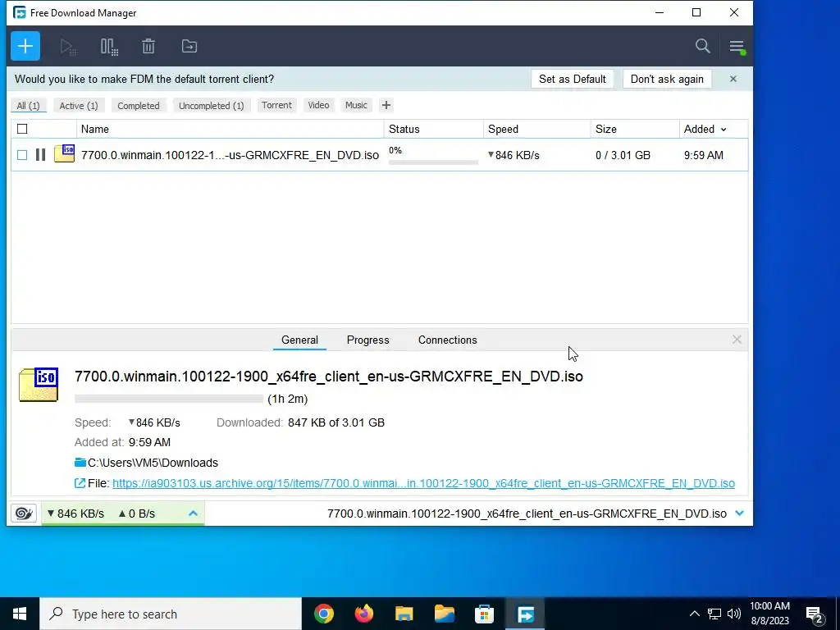The image size is (840, 630).
Task: Show hidden system tray icons
Action: [x=694, y=614]
